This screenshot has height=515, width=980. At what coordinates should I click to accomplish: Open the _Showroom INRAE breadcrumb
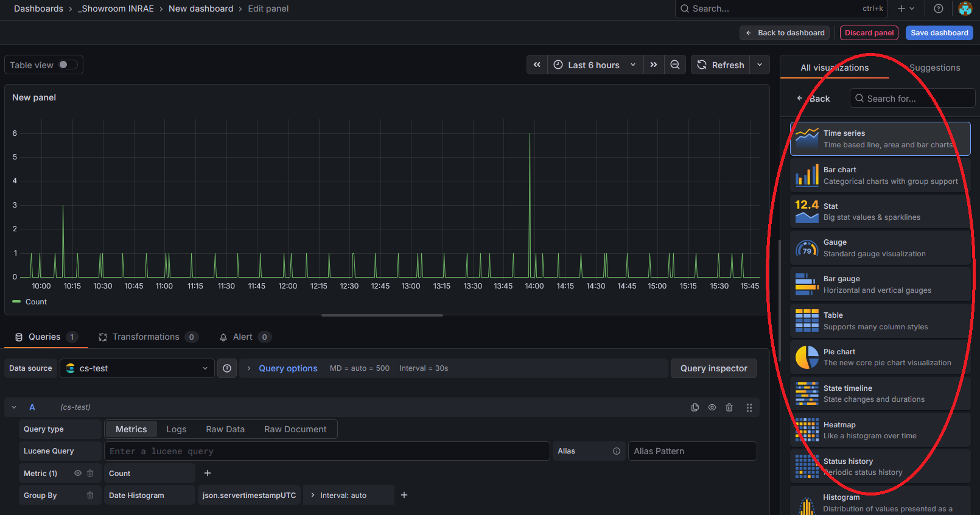pos(116,9)
